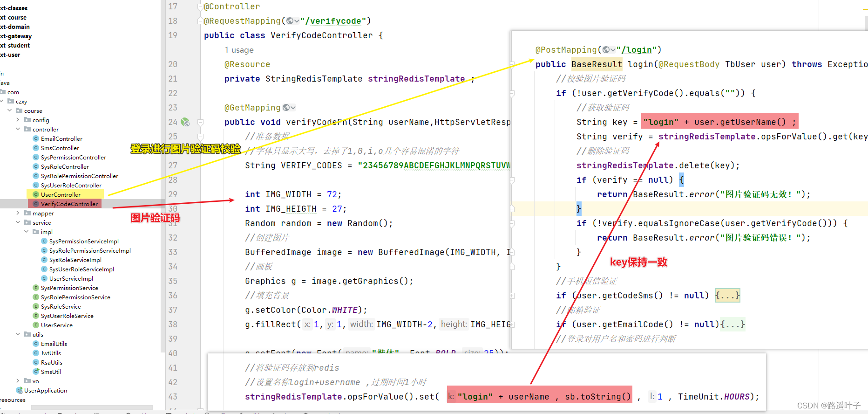Click the RsaUtils class icon
Screen dimensions: 868x414
click(x=36, y=362)
